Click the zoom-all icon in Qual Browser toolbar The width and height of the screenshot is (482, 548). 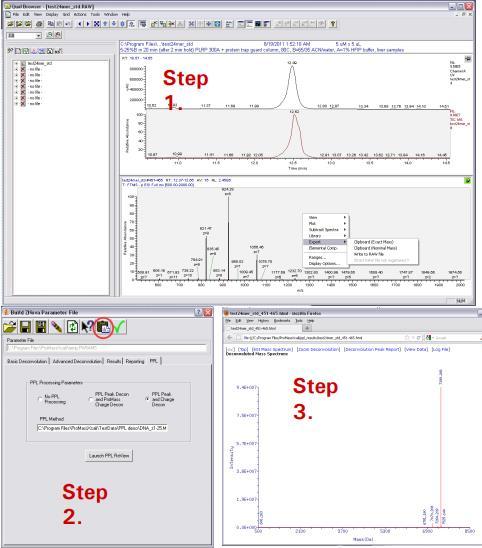pyautogui.click(x=97, y=24)
